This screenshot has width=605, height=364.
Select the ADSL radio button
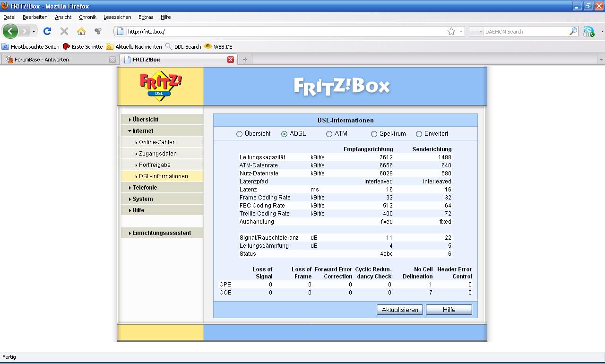pyautogui.click(x=284, y=134)
